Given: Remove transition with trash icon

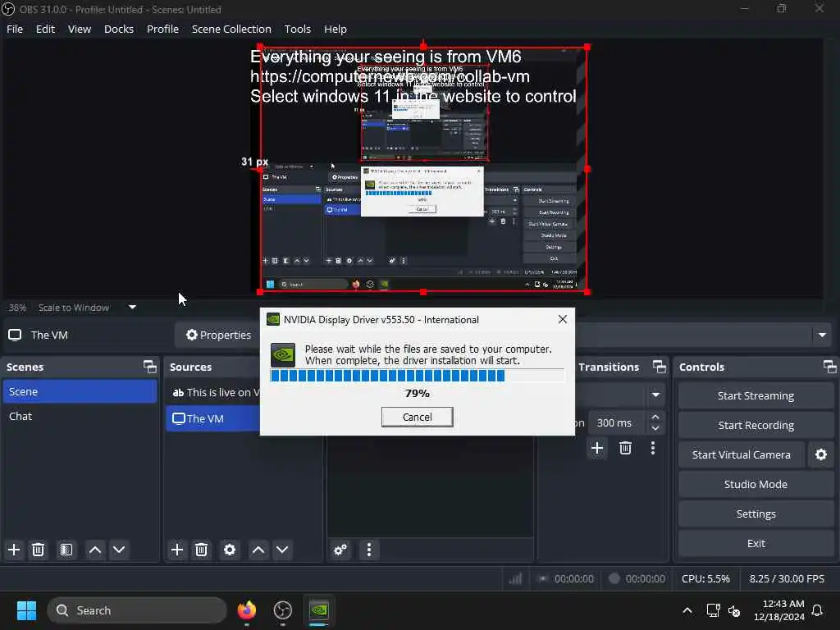Looking at the screenshot, I should (625, 448).
